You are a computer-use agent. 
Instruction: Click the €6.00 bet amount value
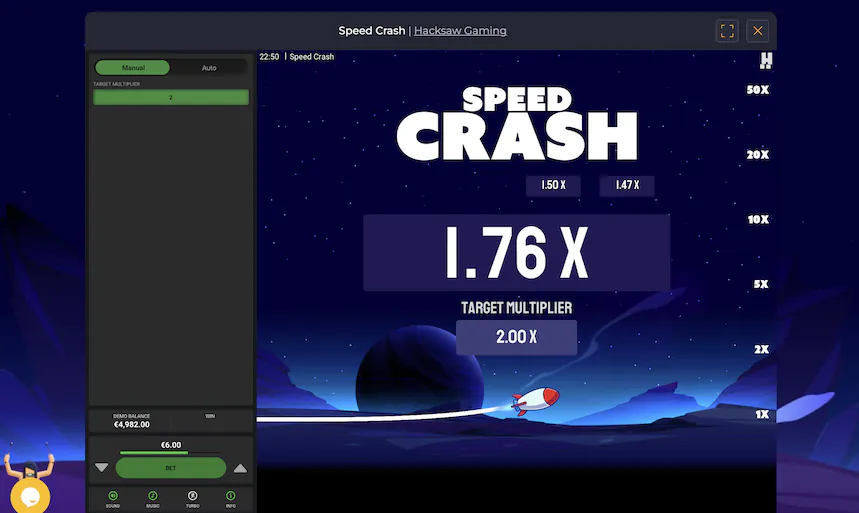171,445
